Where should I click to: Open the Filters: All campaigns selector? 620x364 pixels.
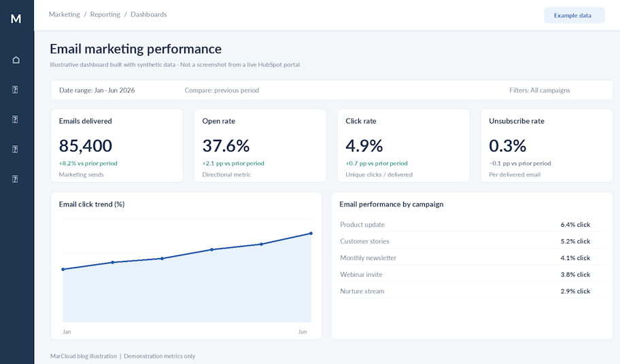[x=540, y=90]
